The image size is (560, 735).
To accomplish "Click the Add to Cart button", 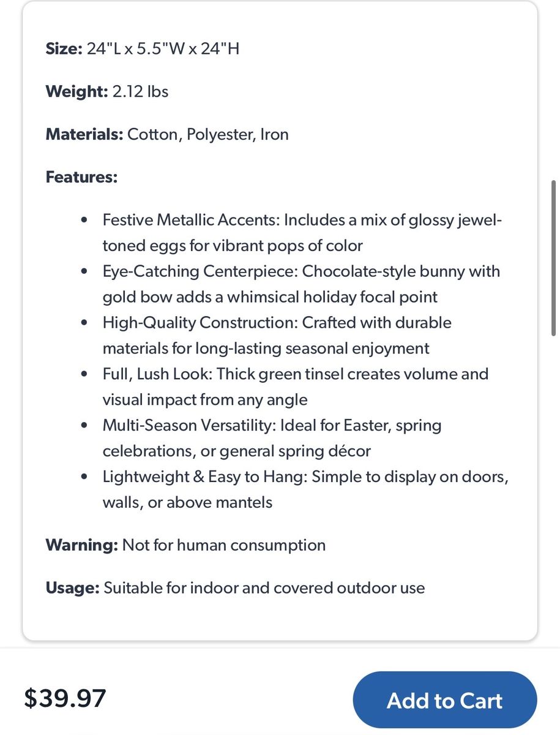I will click(445, 701).
